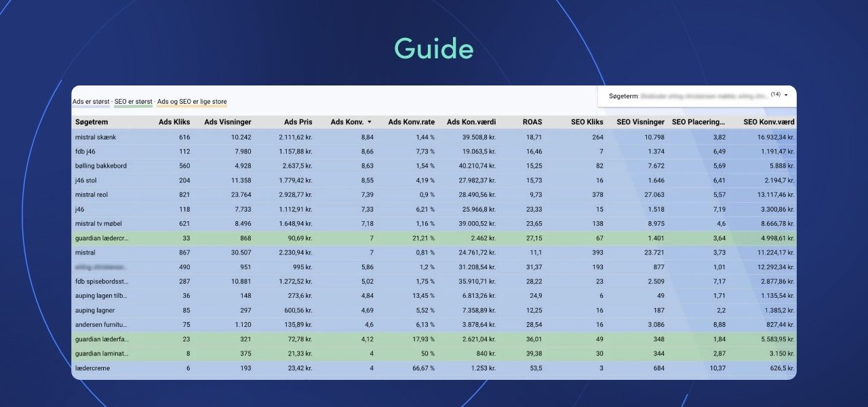Sort by SEO Visninger column header

[640, 122]
